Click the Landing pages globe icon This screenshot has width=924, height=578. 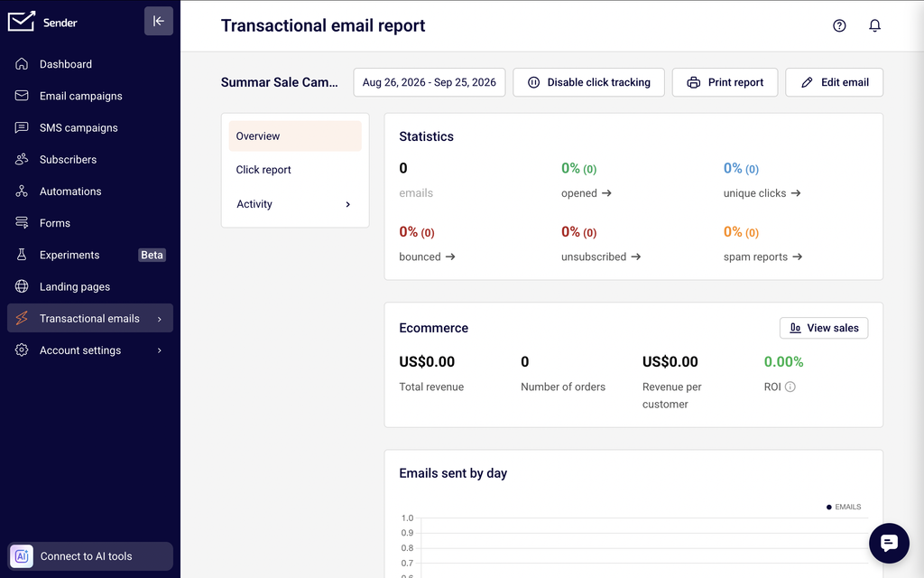point(22,286)
